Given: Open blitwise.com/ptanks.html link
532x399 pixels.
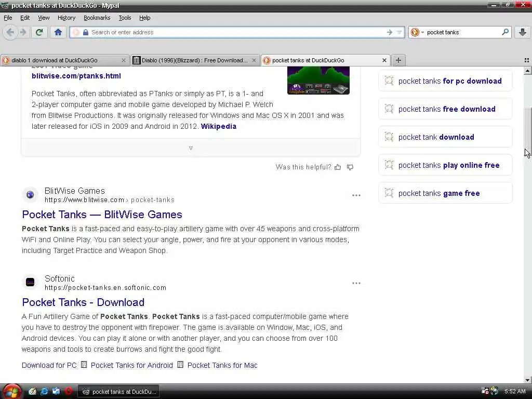Looking at the screenshot, I should (x=76, y=76).
